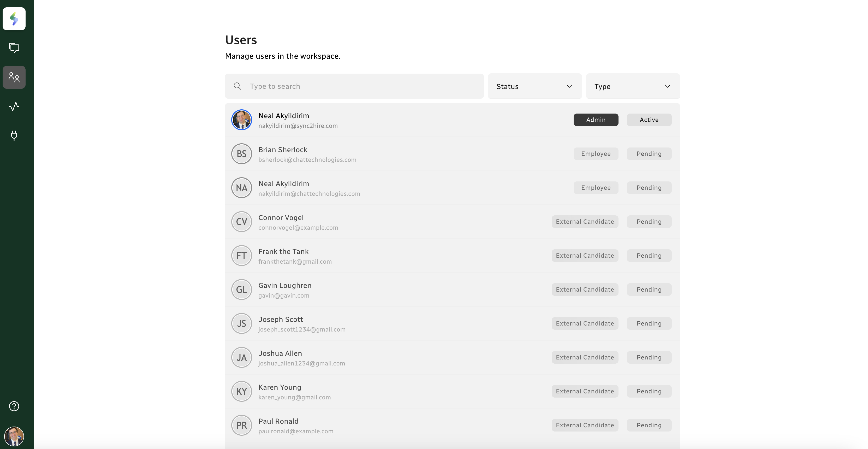The image size is (868, 449).
Task: Click the Admin badge on Neal's row
Action: tap(596, 120)
